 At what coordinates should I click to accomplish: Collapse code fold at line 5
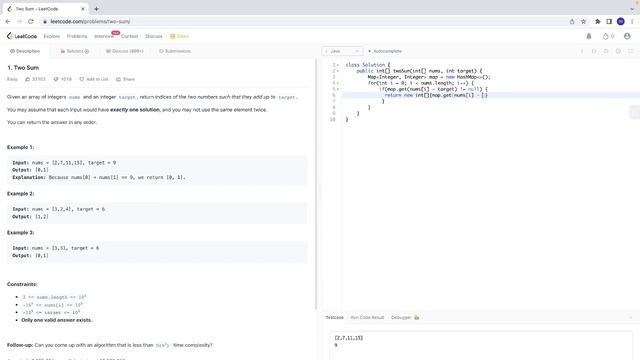point(338,89)
